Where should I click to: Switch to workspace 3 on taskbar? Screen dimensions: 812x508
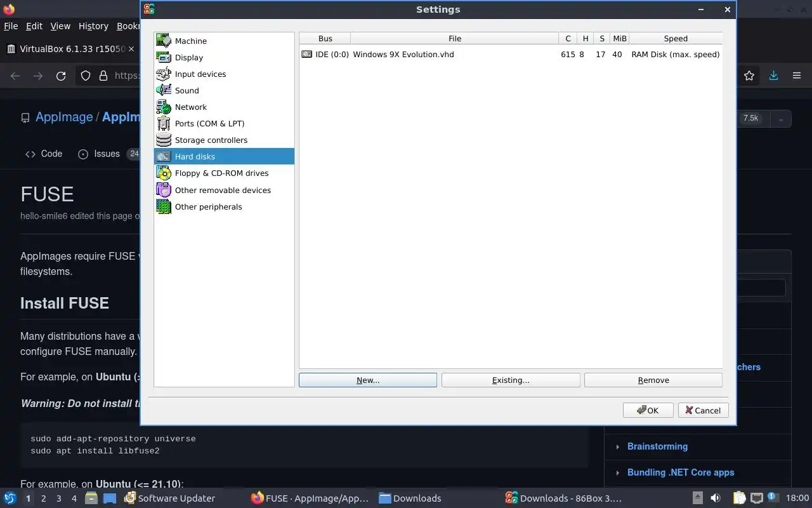pyautogui.click(x=58, y=498)
